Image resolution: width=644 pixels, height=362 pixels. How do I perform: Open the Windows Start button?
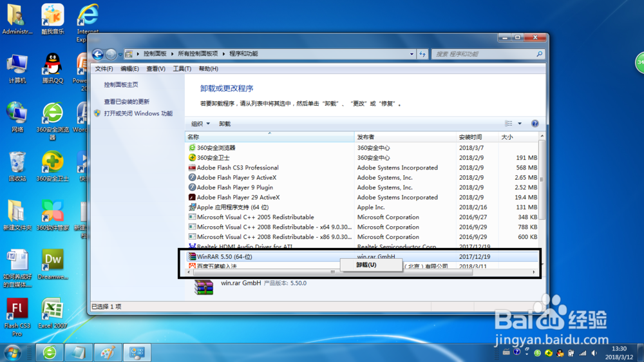(x=13, y=352)
